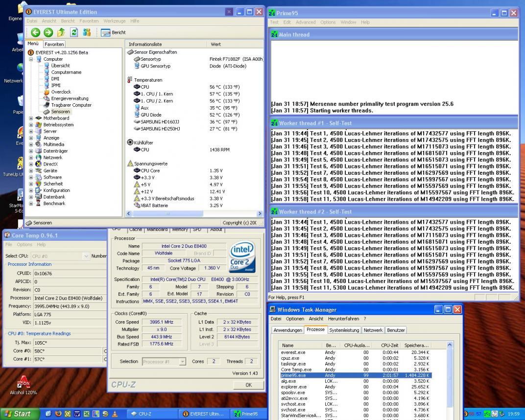This screenshot has height=420, width=525.
Task: Open Alcohol 120% desktop icon
Action: coord(24,385)
